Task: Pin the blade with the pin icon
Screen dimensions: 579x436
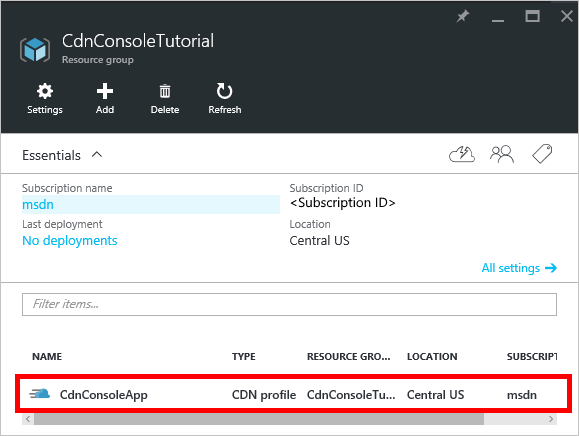Action: click(462, 16)
